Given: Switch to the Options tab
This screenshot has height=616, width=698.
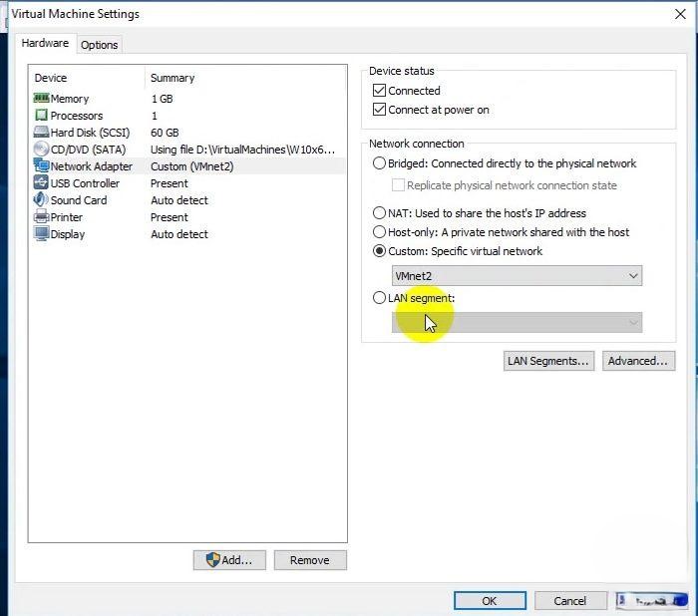Looking at the screenshot, I should [100, 45].
